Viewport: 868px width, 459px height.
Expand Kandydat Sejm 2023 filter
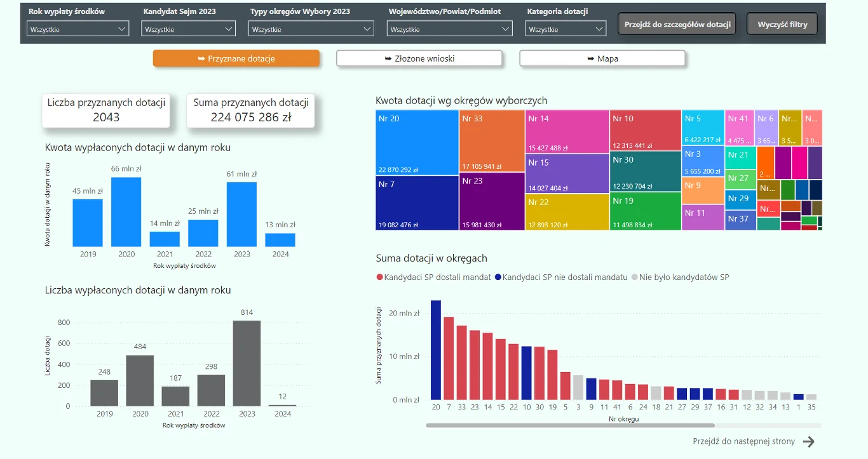pyautogui.click(x=189, y=29)
